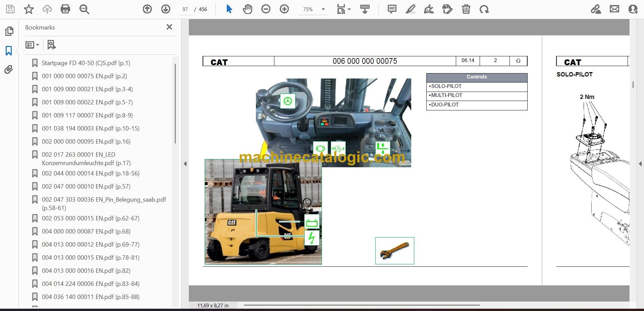Zoom in with the plus button
The height and width of the screenshot is (311, 644).
point(284,9)
